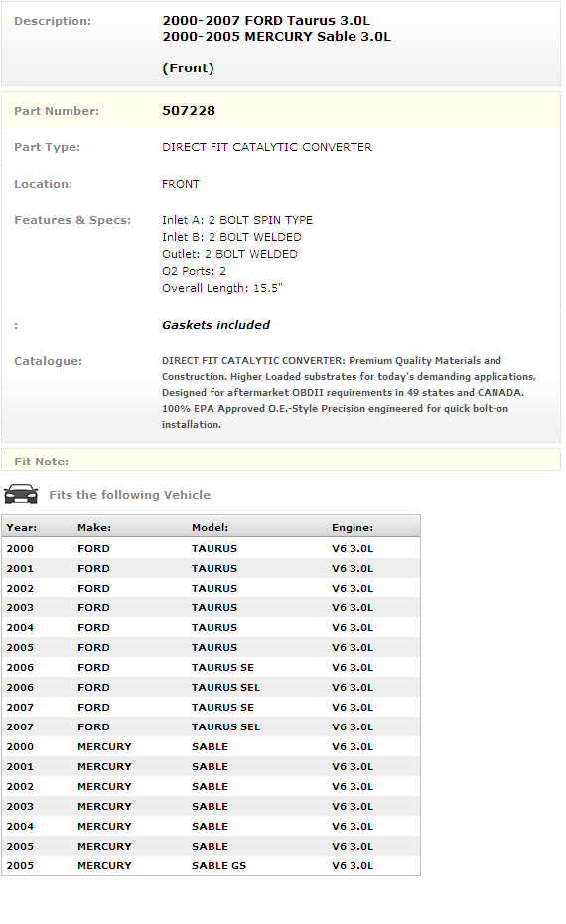The height and width of the screenshot is (924, 566).
Task: Click the Fits the following Vehicle heading
Action: click(x=130, y=495)
